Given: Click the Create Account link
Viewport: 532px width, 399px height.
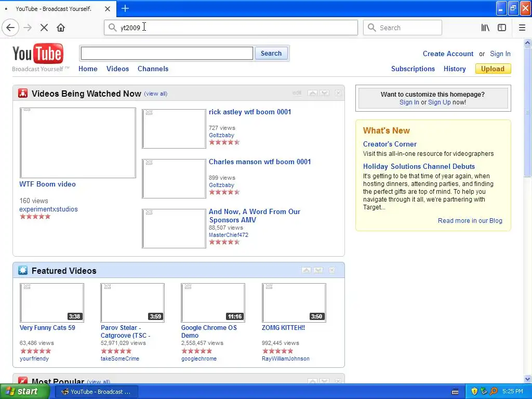Looking at the screenshot, I should (x=448, y=54).
